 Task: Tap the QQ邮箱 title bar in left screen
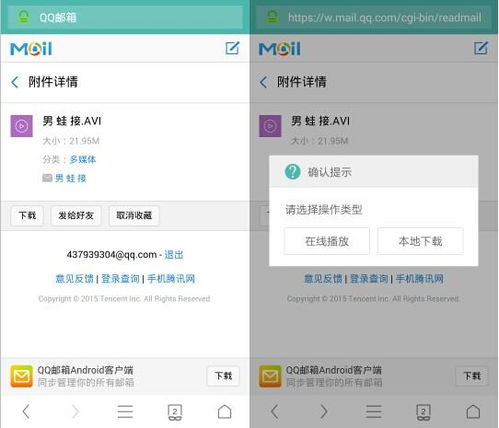tap(125, 17)
